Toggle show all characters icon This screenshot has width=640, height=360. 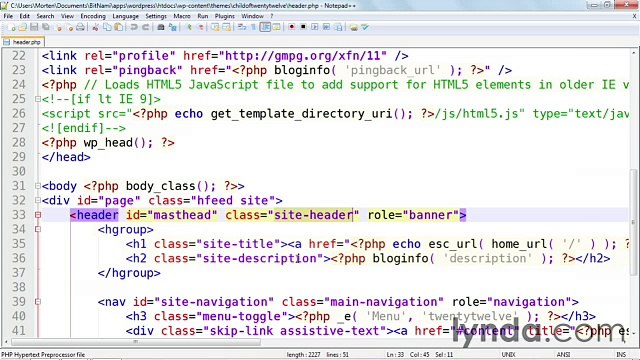click(253, 27)
